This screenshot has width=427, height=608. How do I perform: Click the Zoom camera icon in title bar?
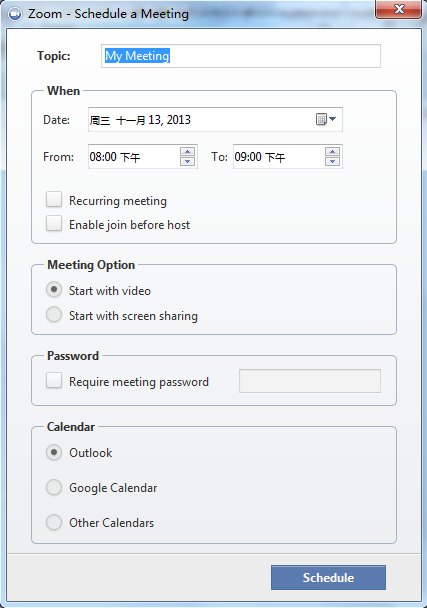15,14
